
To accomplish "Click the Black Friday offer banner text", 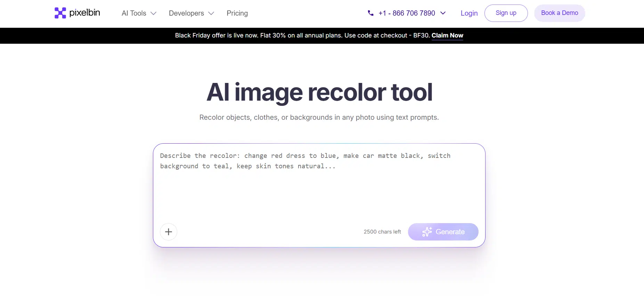I will coord(302,35).
